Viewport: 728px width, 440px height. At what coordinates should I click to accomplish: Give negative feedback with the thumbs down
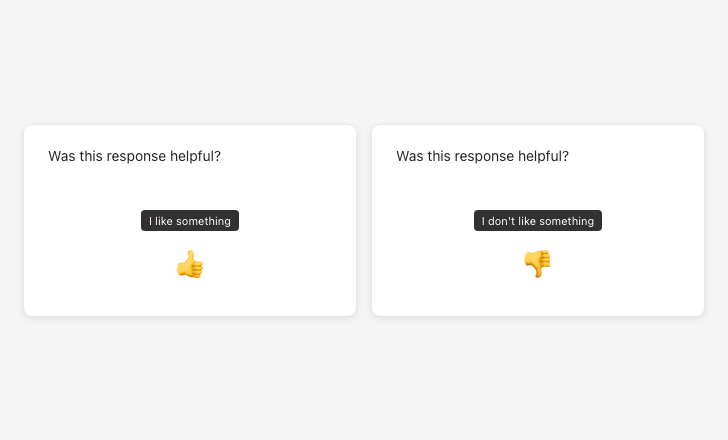[x=537, y=264]
